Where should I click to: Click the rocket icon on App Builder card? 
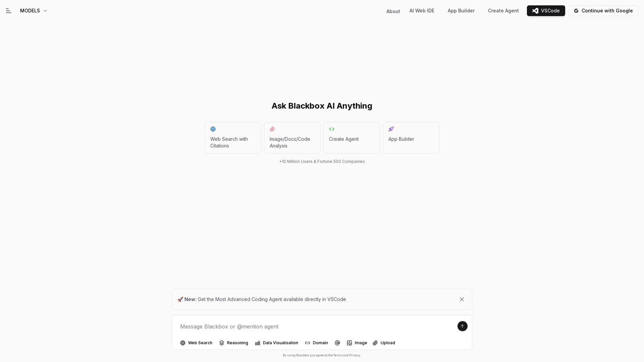coord(391,129)
